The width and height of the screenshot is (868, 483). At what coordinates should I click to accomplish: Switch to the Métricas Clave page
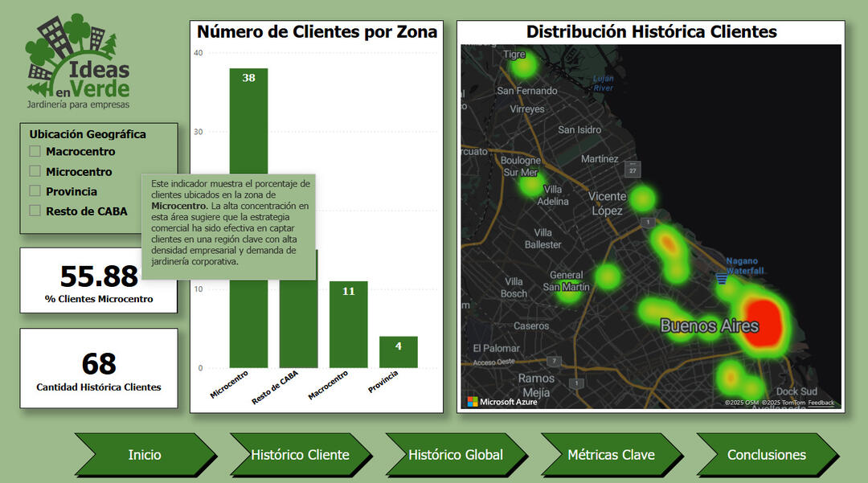[611, 455]
